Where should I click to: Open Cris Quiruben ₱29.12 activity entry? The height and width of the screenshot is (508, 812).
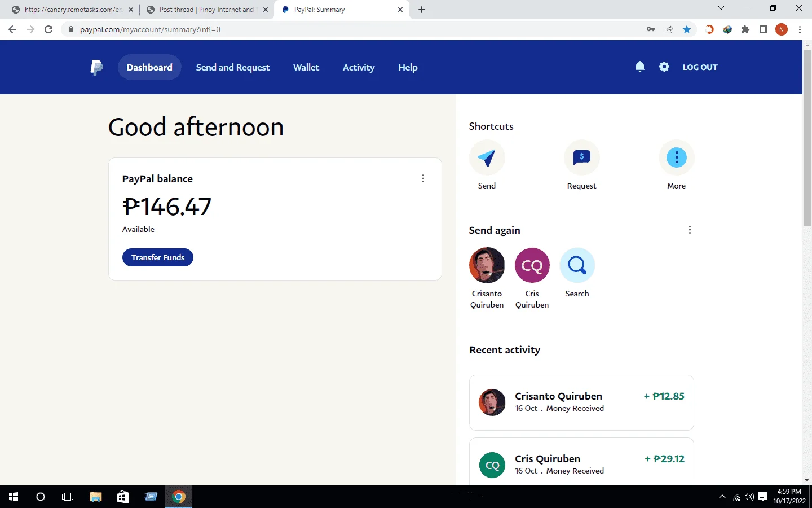coord(581,462)
